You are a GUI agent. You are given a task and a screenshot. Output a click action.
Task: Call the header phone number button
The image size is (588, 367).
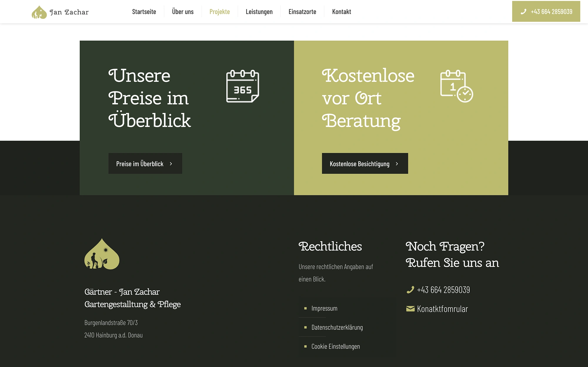pos(546,11)
